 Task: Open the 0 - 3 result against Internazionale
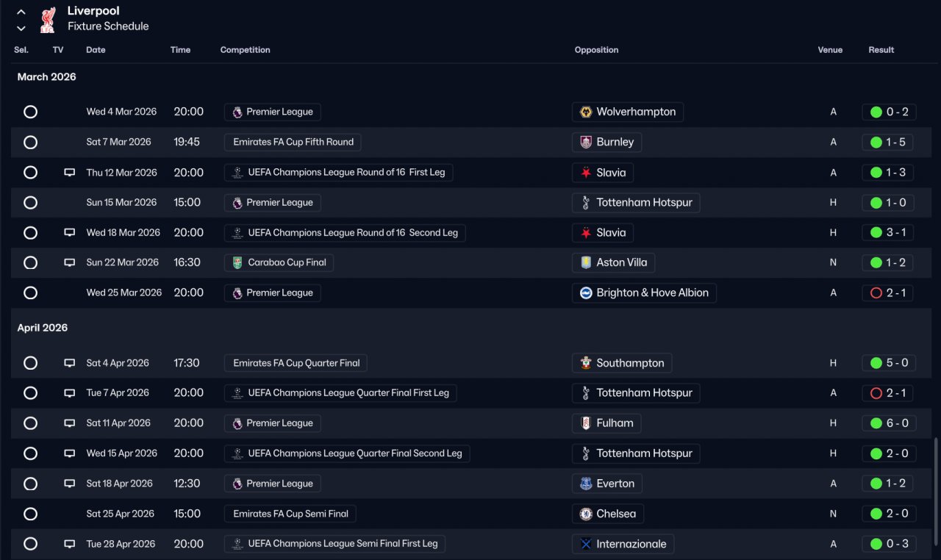coord(890,545)
